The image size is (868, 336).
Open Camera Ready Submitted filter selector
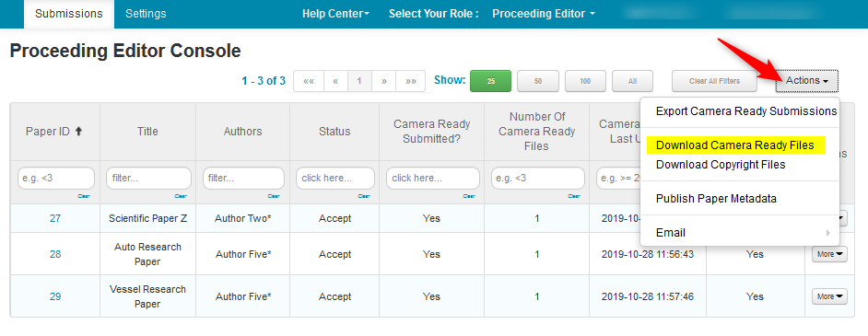[433, 179]
